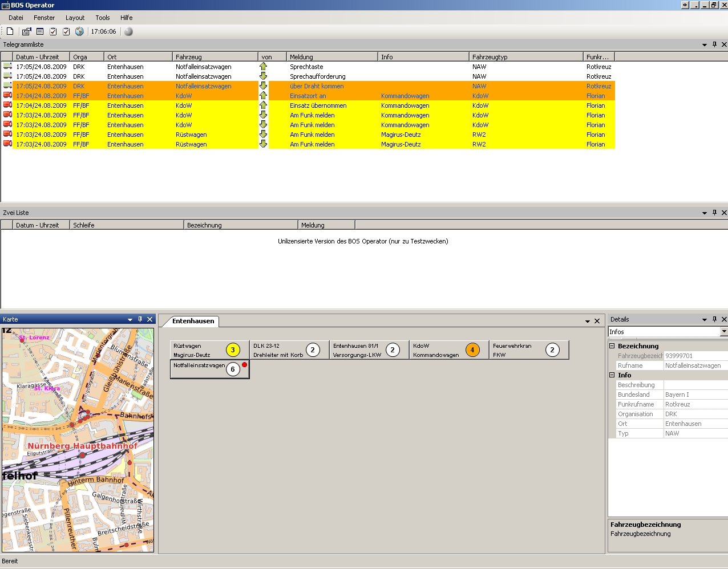Click the orange status 4 circle on KdoW

[x=472, y=350]
